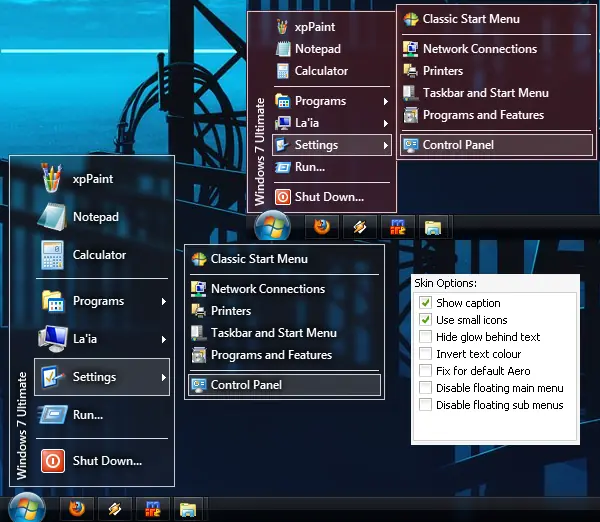This screenshot has width=600, height=522.
Task: Click the Notepad icon in the small red menu
Action: [283, 49]
